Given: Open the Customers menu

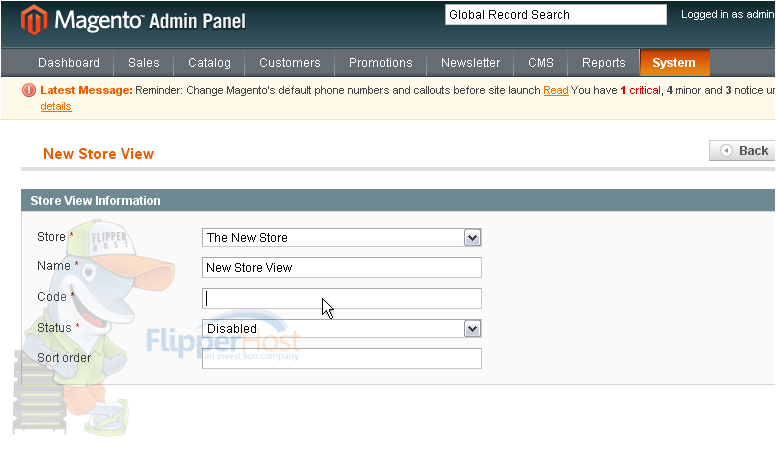Looking at the screenshot, I should click(290, 63).
